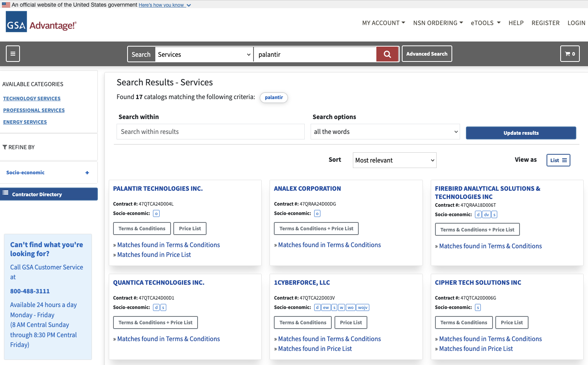The height and width of the screenshot is (365, 588).
Task: Click the red magnifying glass search icon
Action: pos(387,54)
